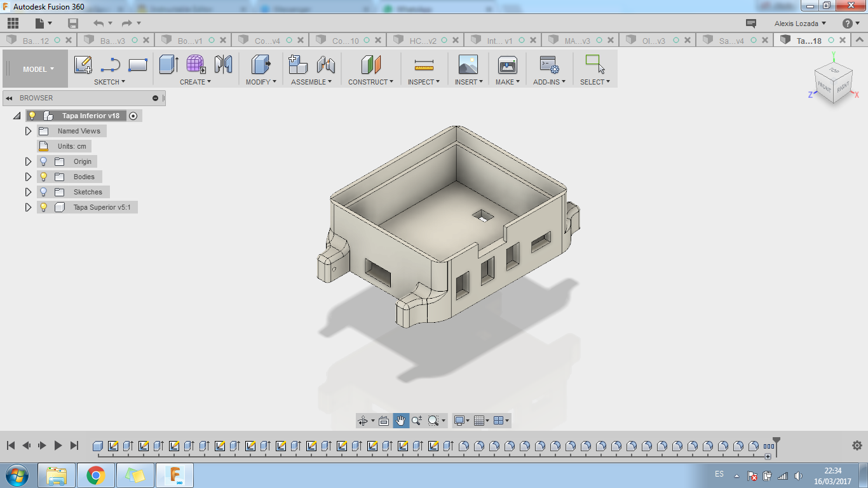Expand the Named Views tree node
The image size is (868, 488).
(28, 131)
